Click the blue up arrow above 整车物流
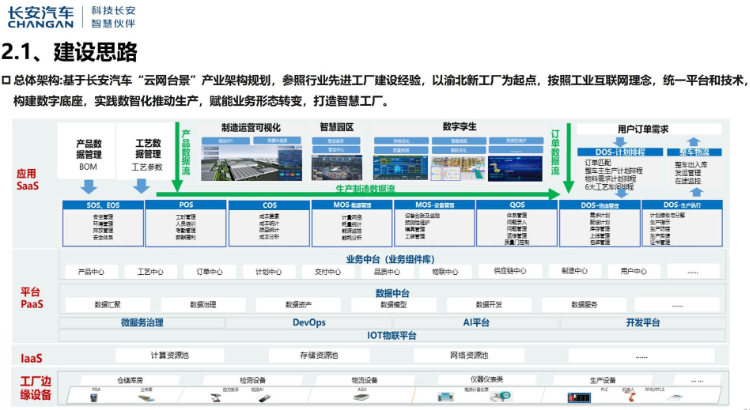 (x=693, y=142)
